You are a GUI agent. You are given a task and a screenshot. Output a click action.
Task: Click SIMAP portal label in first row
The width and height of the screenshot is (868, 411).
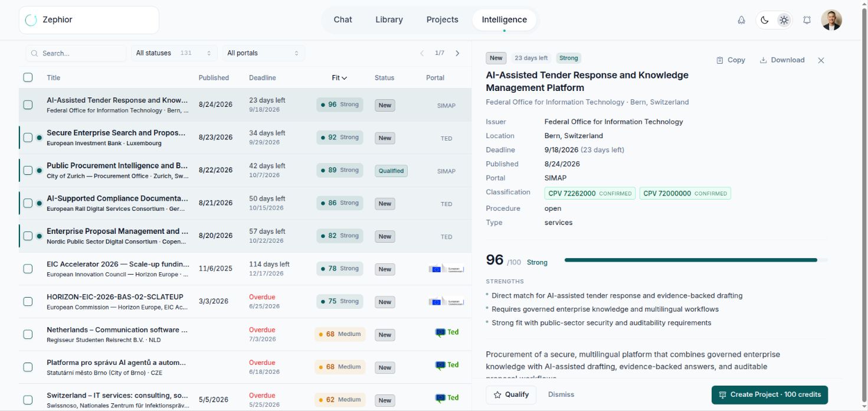coord(446,106)
